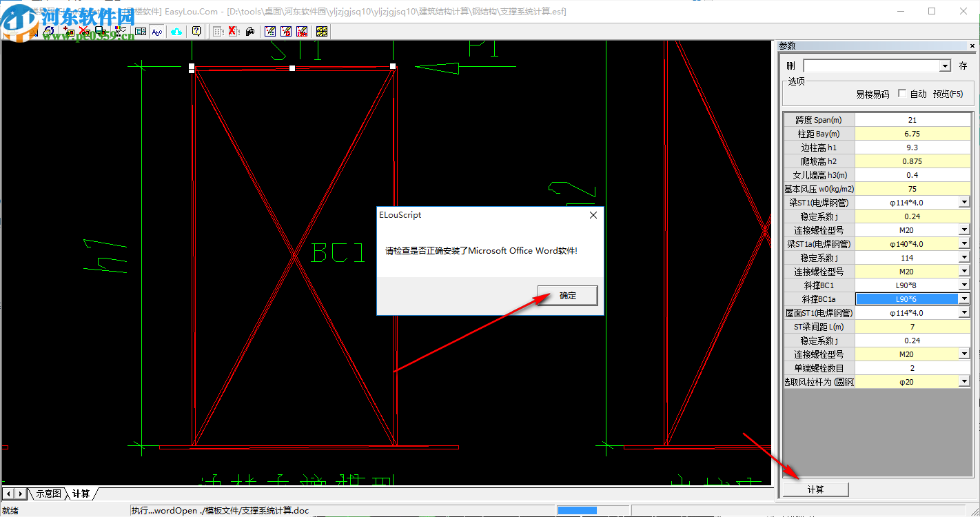Screen dimensions: 980x517
Task: Close the ELouScript dialog with its X
Action: point(593,215)
